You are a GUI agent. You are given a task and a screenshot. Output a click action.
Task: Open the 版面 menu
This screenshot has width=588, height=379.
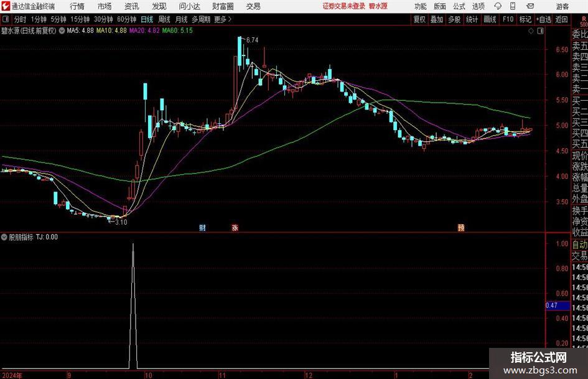pyautogui.click(x=439, y=6)
